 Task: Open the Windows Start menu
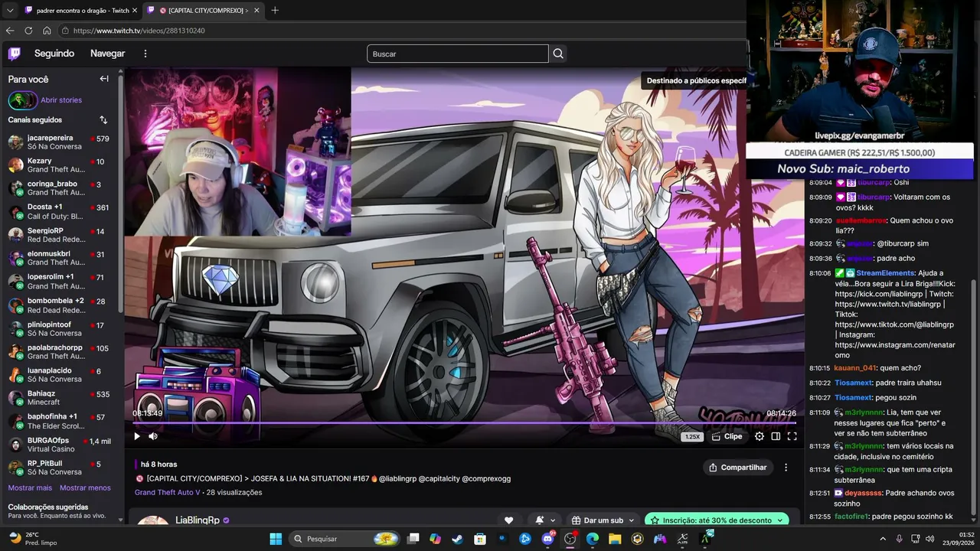[x=276, y=539]
